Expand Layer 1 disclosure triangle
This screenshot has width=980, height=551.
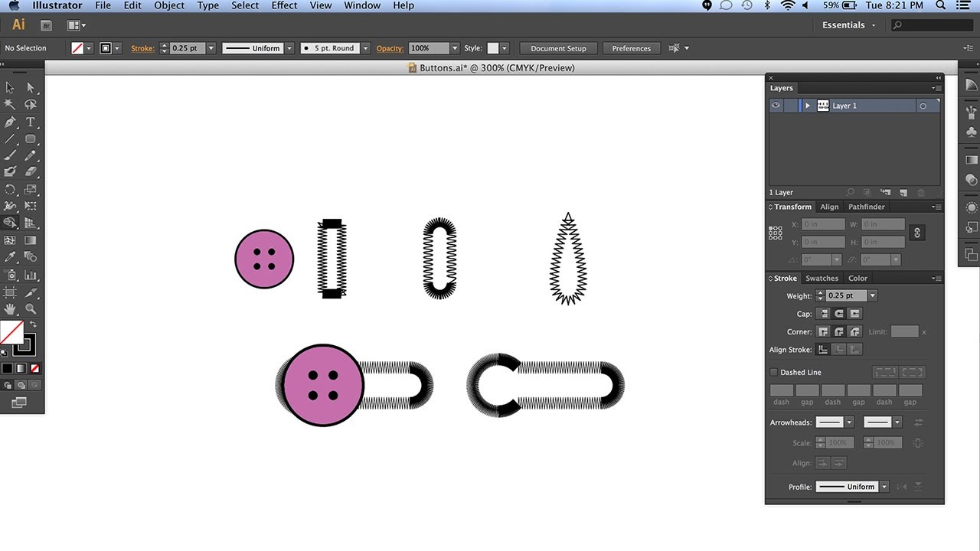[x=807, y=106]
